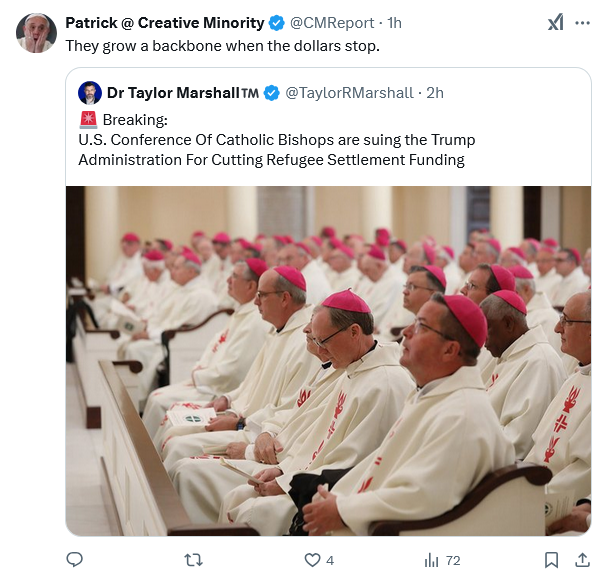
Task: Click Dr Taylor Marshall's verified checkmark badge
Action: coord(271,93)
